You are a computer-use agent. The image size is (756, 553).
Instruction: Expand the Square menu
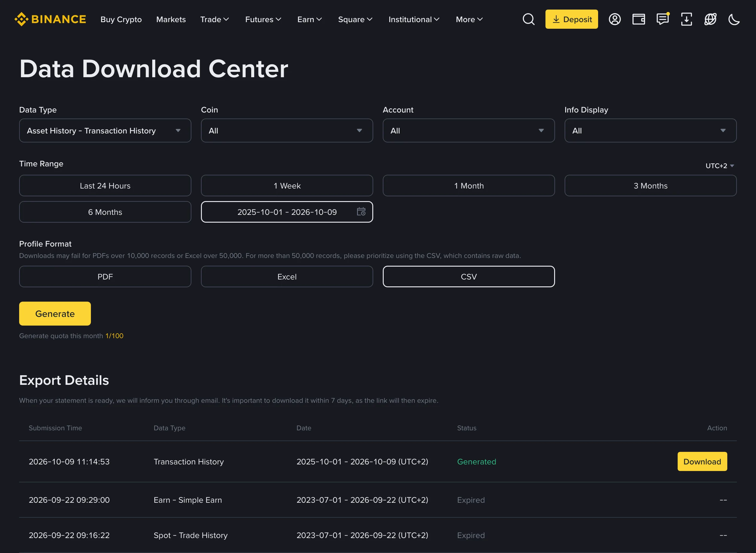[x=355, y=19]
